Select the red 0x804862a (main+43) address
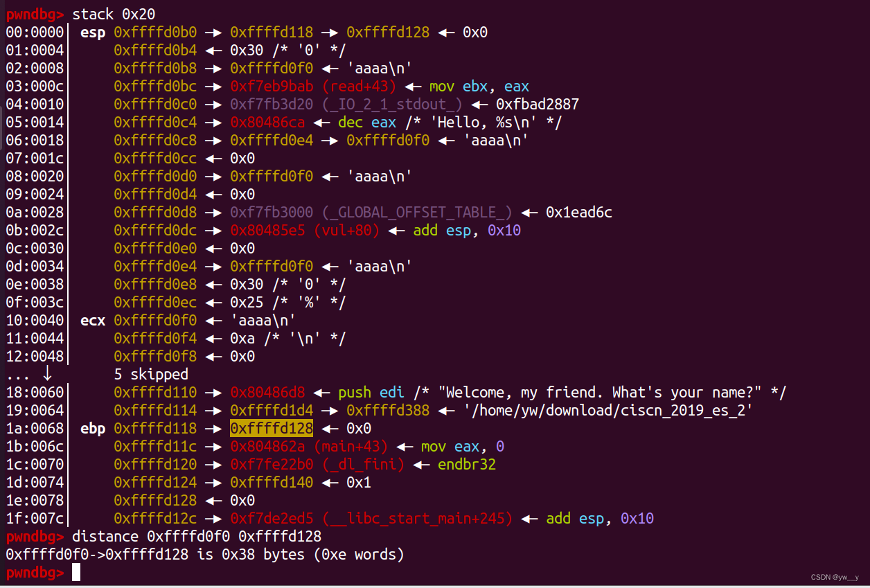Viewport: 870px width, 588px height. click(309, 447)
